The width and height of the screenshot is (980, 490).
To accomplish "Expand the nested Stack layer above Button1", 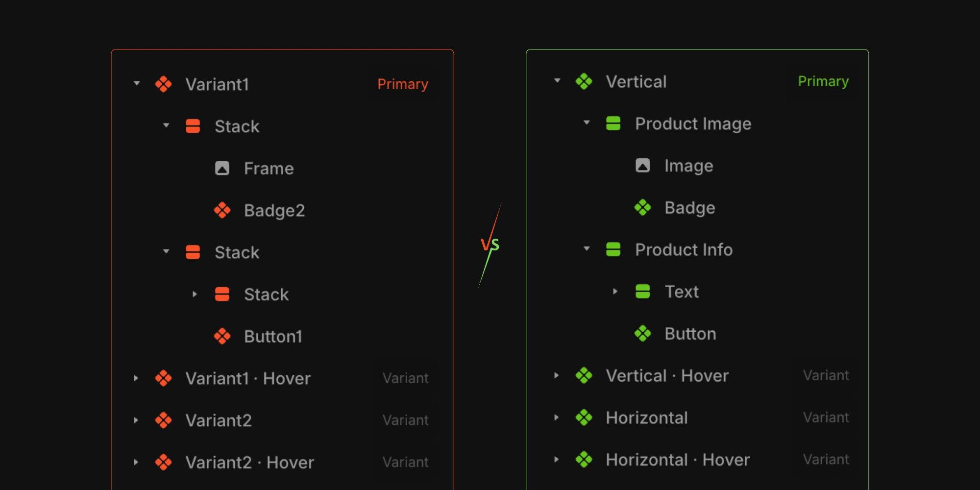I will (x=195, y=294).
